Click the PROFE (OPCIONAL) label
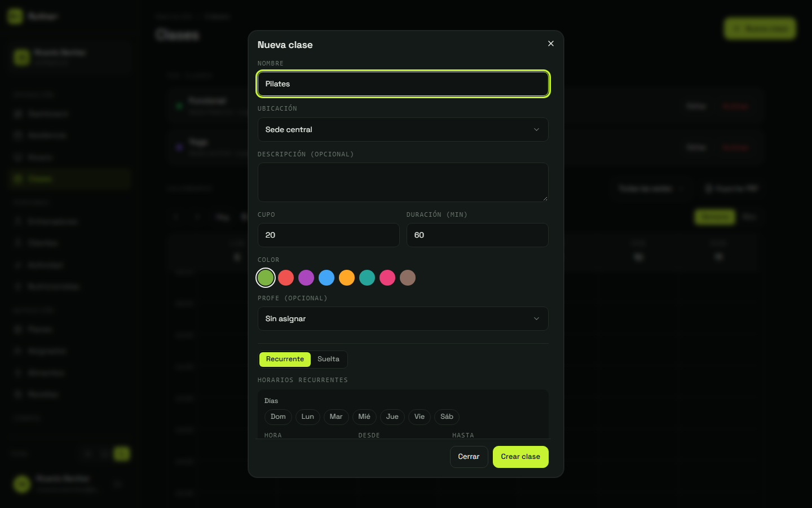Image resolution: width=812 pixels, height=508 pixels. click(x=293, y=299)
